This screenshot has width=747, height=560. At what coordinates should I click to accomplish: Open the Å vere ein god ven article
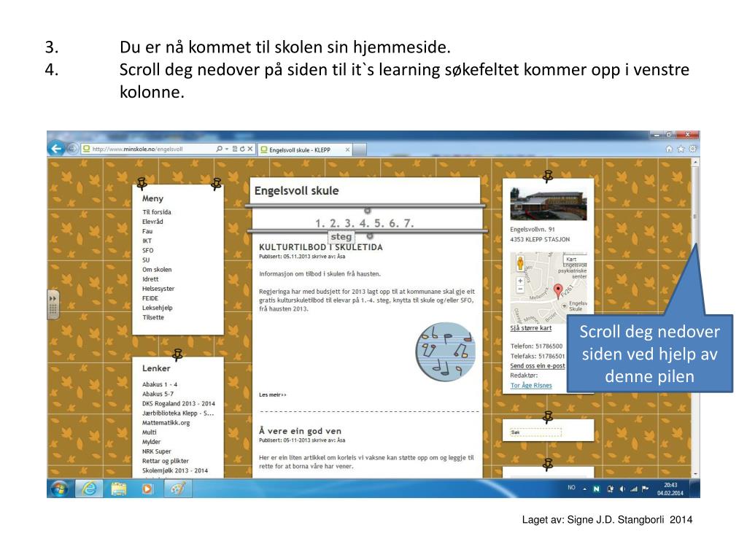300,430
